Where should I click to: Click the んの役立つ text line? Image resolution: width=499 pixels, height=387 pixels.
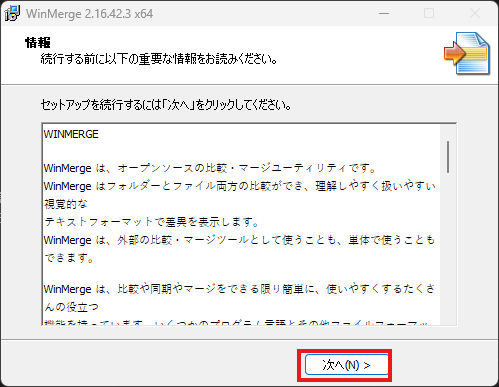[71, 307]
